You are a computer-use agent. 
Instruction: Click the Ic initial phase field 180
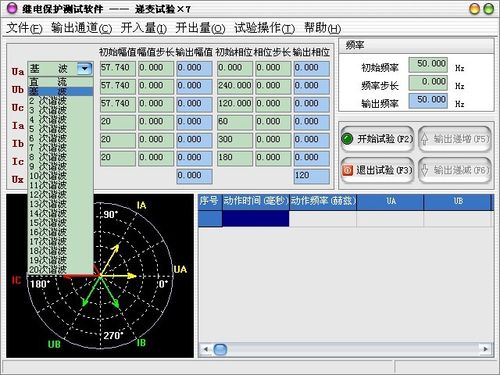(235, 158)
